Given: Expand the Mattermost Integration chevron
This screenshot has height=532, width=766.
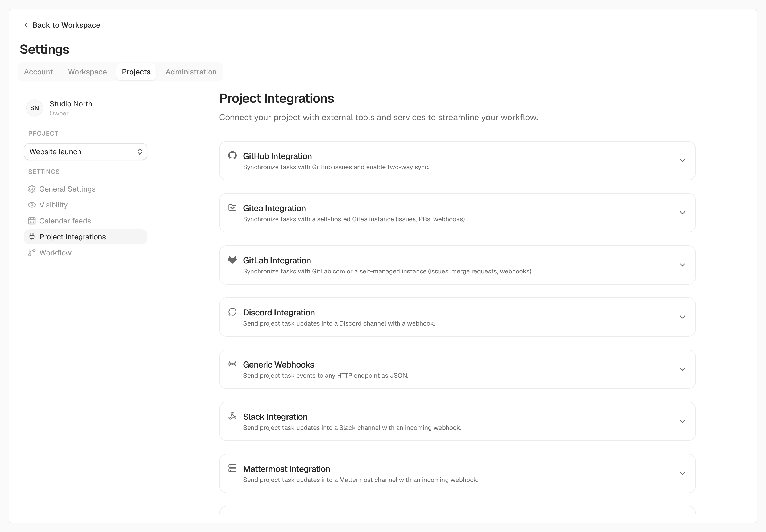Looking at the screenshot, I should (x=682, y=473).
